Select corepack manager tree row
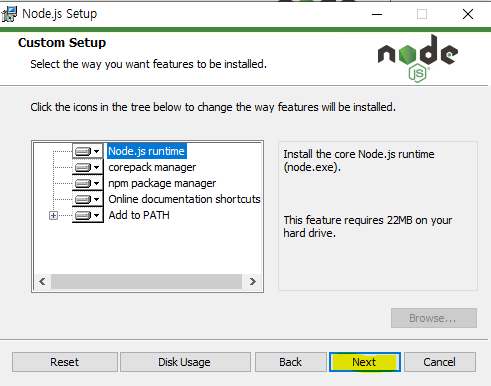Screen dimensions: 491x386 (152, 167)
